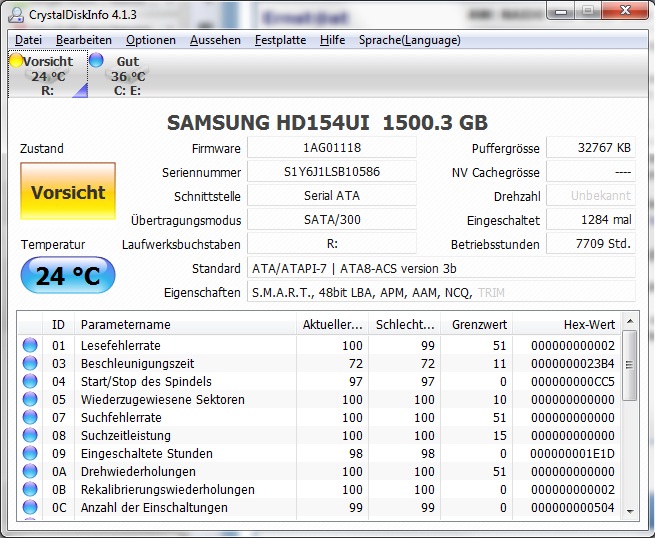
Task: Click status icon for Beschleunigungszeit row
Action: click(30, 363)
